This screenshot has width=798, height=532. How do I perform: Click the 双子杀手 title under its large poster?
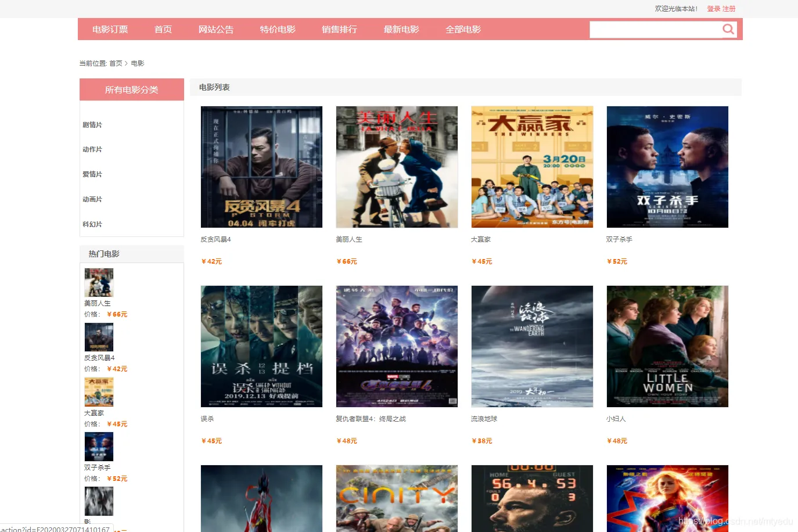pos(619,239)
